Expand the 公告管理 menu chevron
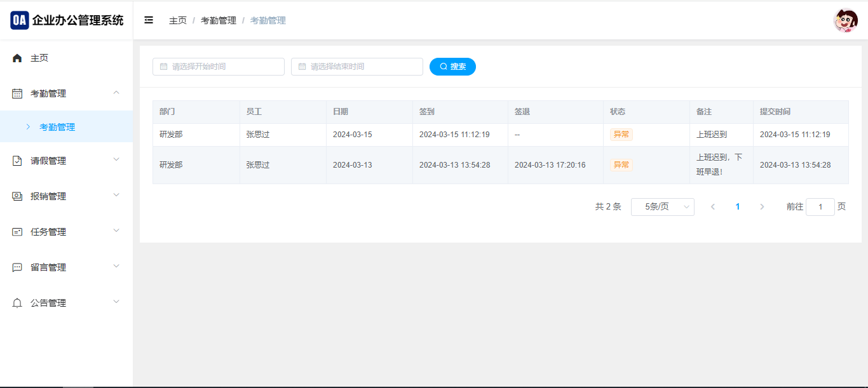Image resolution: width=868 pixels, height=388 pixels. point(116,302)
